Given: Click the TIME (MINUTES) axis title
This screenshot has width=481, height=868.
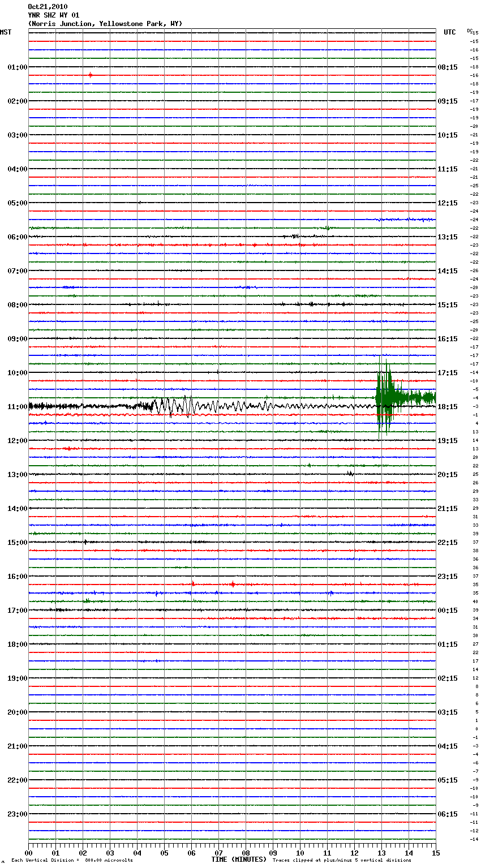Looking at the screenshot, I should point(239,860).
